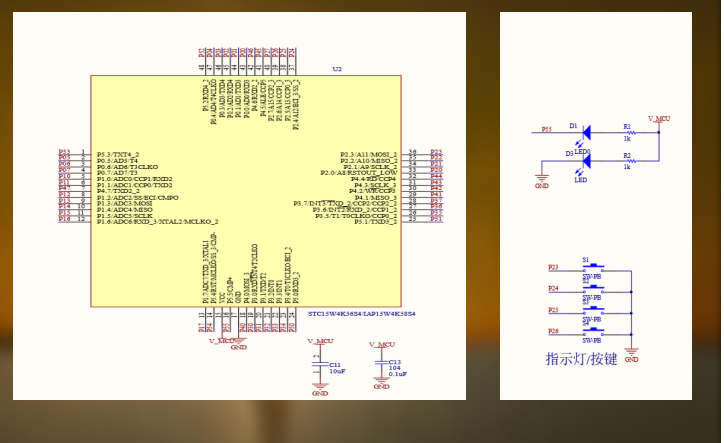Click pin name P1.1/ADC1/CCP0/TXD2
This screenshot has height=443, width=724.
(134, 185)
